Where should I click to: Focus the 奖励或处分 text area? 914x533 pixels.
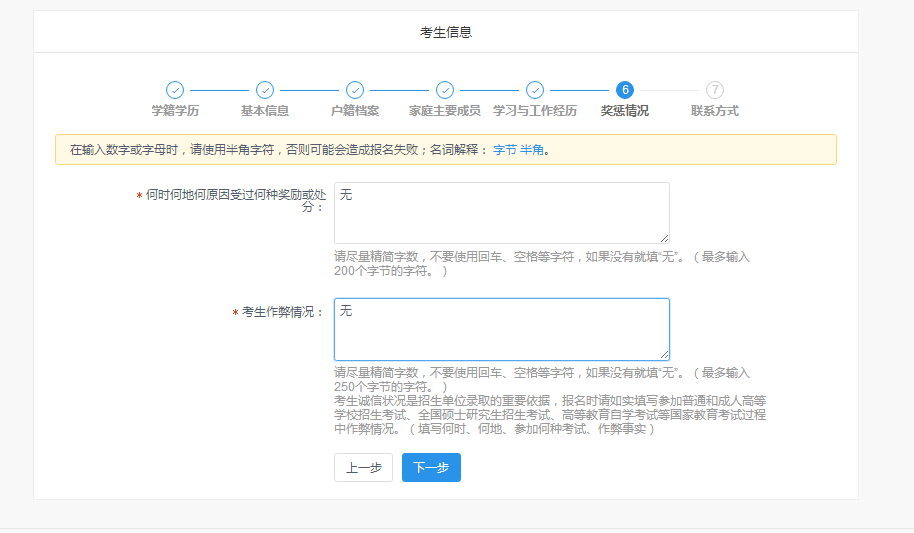[501, 212]
